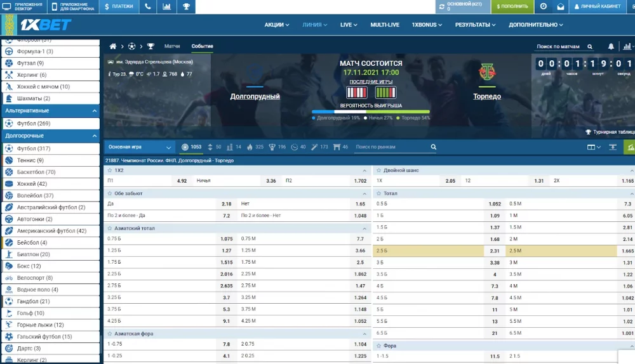Open the phone callback icon
The image size is (635, 364).
[x=148, y=6]
